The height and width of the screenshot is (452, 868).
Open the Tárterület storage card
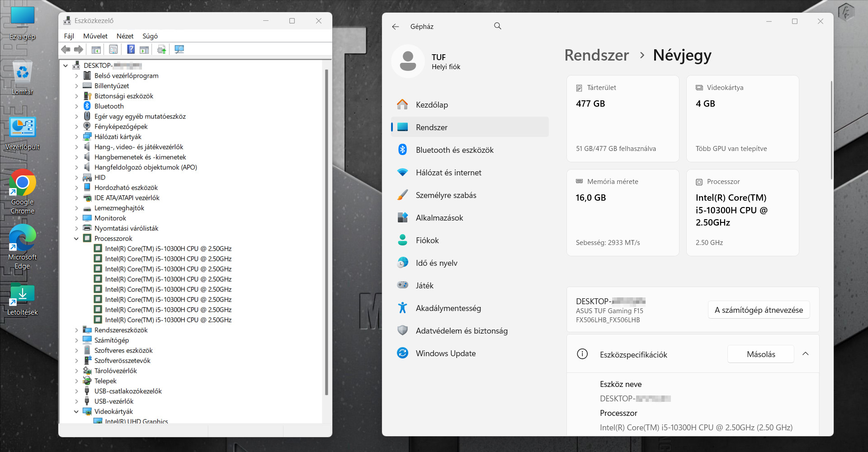(x=623, y=118)
